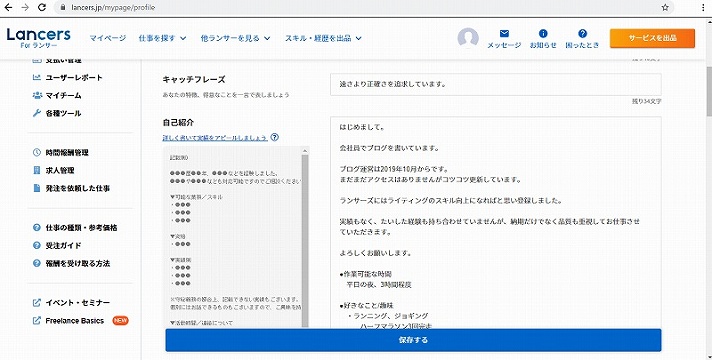
Task: Click the ユーザーレポート chart icon
Action: [37, 78]
